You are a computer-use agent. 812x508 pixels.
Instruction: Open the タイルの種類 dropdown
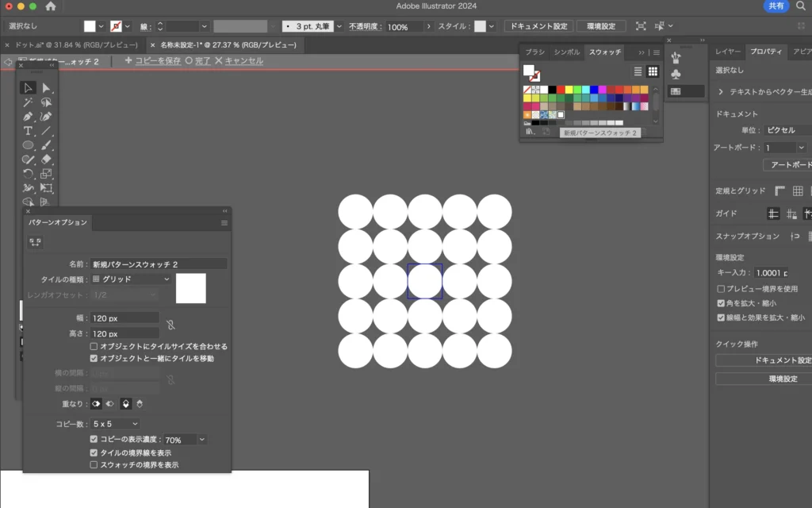[132, 279]
